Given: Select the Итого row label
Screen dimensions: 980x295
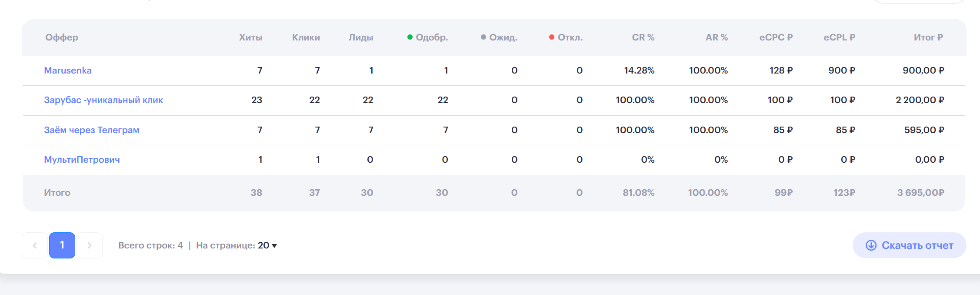Looking at the screenshot, I should click(x=57, y=193).
